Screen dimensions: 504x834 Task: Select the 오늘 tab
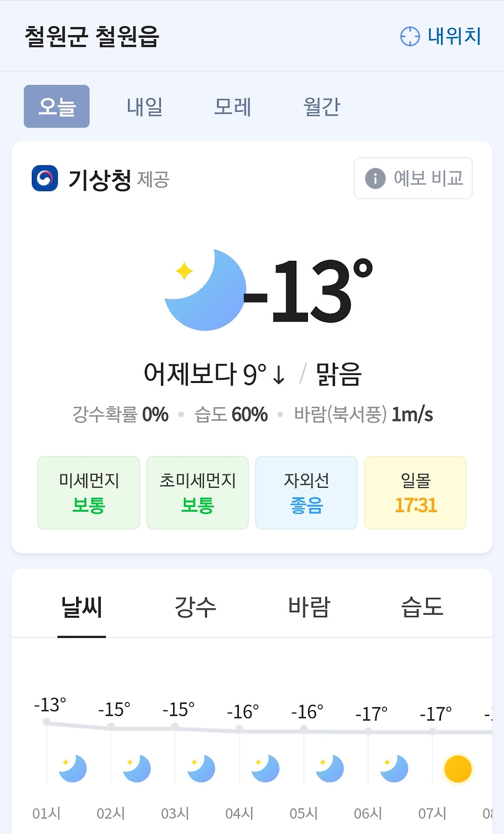click(x=56, y=106)
